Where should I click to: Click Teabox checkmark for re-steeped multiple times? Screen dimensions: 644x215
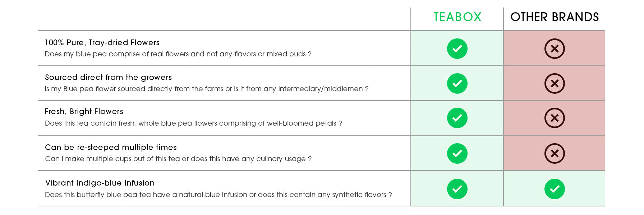(x=457, y=153)
